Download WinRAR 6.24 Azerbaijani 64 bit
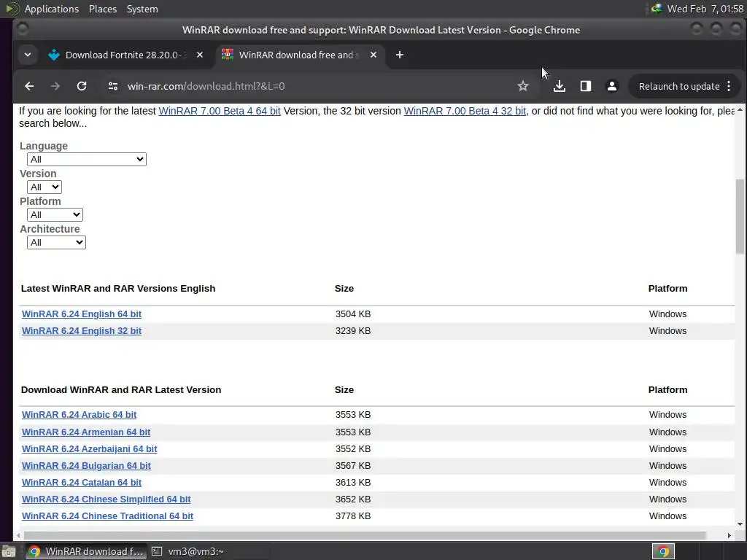This screenshot has height=560, width=747. pos(89,448)
